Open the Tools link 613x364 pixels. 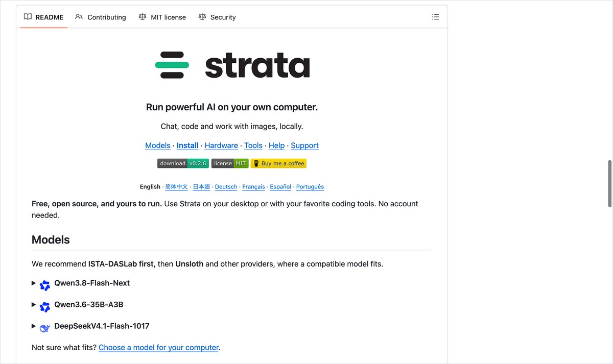pos(253,145)
